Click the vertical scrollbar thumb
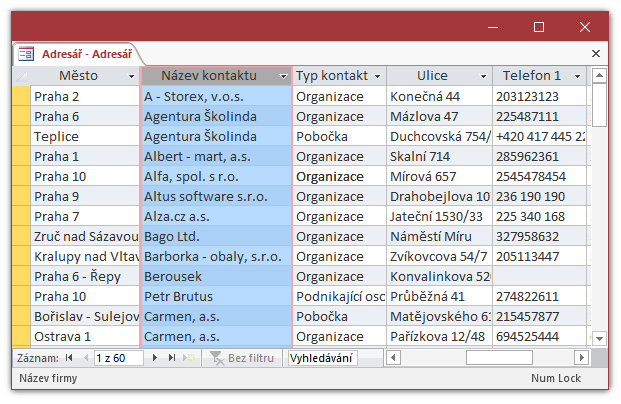Image resolution: width=621 pixels, height=404 pixels. [599, 105]
